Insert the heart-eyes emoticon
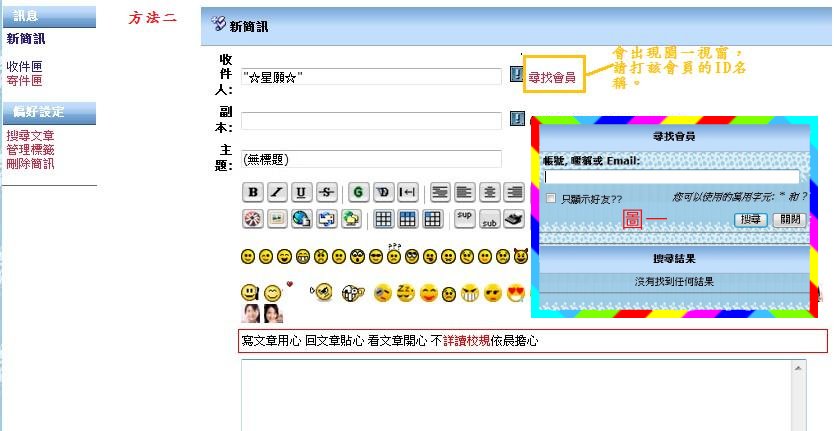This screenshot has width=838, height=431. click(517, 293)
